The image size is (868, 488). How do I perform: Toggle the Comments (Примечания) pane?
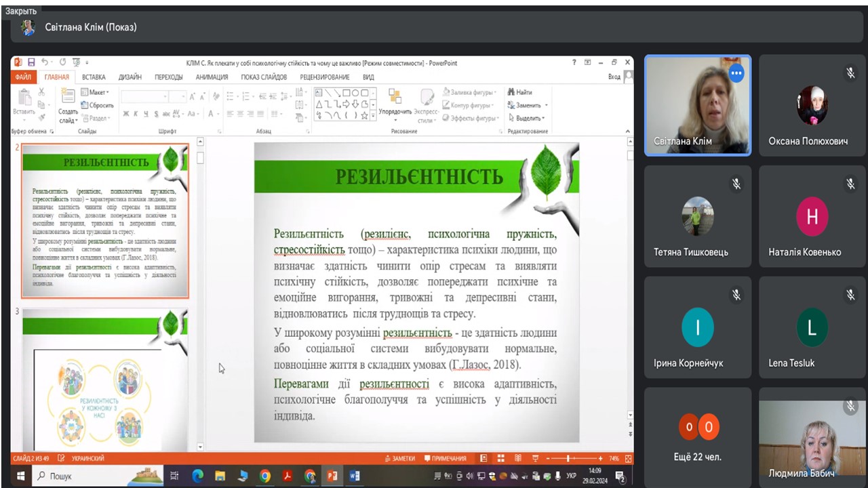pos(445,458)
